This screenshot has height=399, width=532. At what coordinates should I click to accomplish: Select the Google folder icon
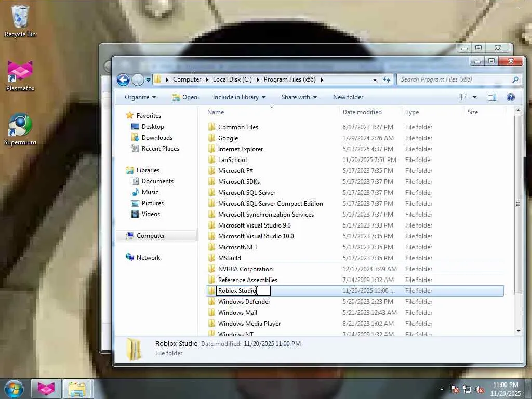[x=212, y=138]
